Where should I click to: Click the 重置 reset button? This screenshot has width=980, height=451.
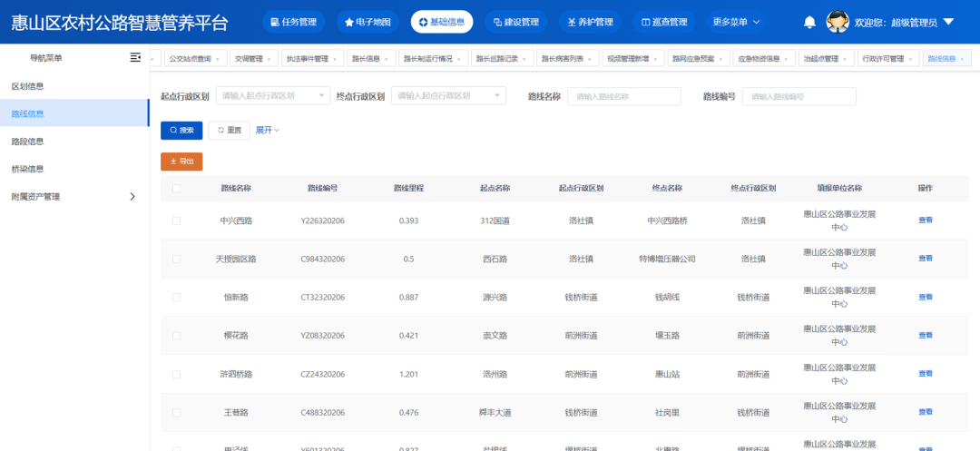click(229, 130)
